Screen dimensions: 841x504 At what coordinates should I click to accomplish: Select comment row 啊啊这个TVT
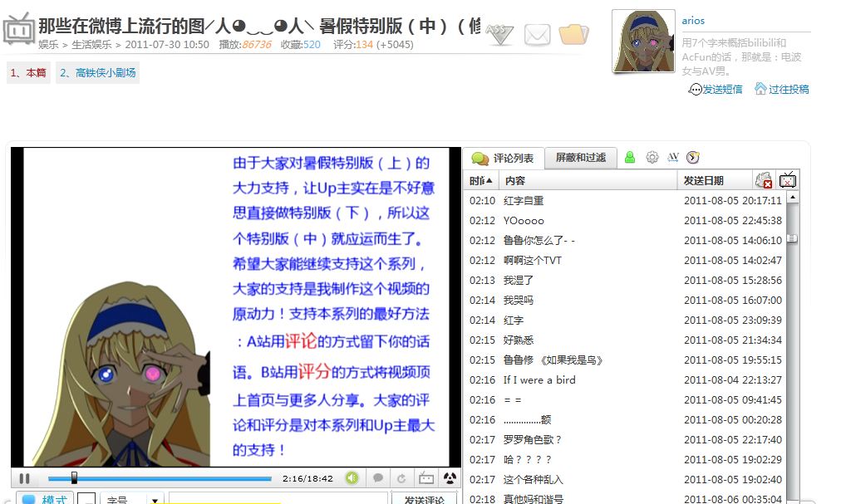tap(626, 260)
